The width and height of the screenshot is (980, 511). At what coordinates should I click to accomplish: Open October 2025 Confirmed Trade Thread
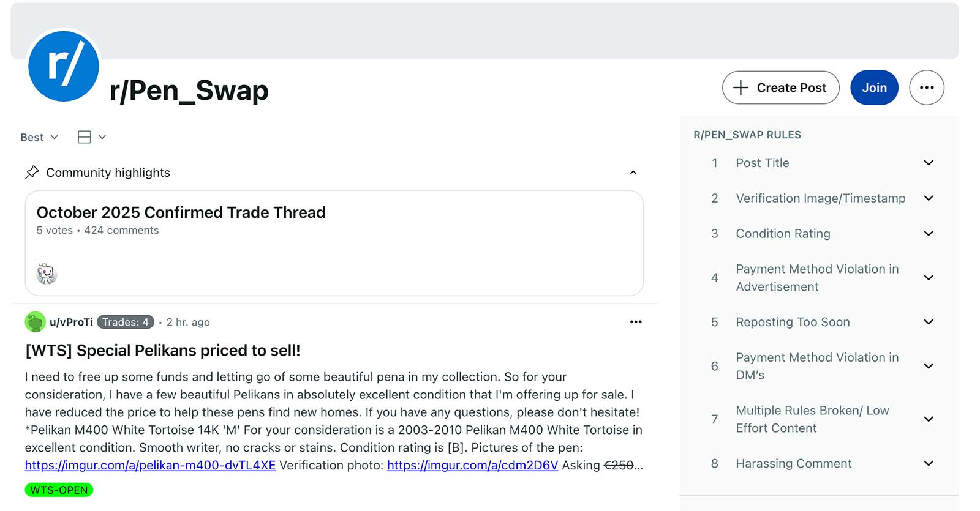[x=181, y=212]
